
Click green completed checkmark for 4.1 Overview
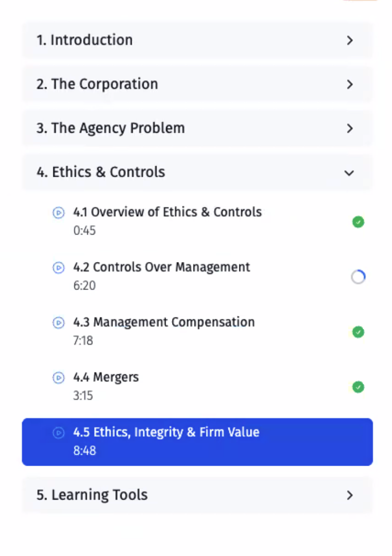click(358, 222)
